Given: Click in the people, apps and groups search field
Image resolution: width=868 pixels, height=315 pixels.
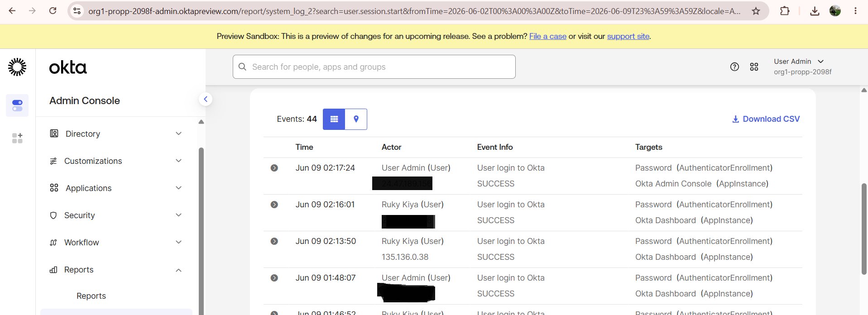Looking at the screenshot, I should (374, 67).
